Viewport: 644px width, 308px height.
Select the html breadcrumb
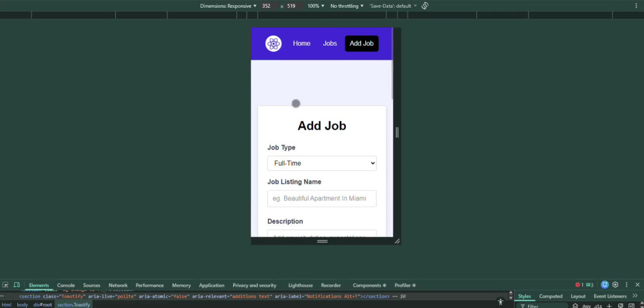tap(6, 305)
